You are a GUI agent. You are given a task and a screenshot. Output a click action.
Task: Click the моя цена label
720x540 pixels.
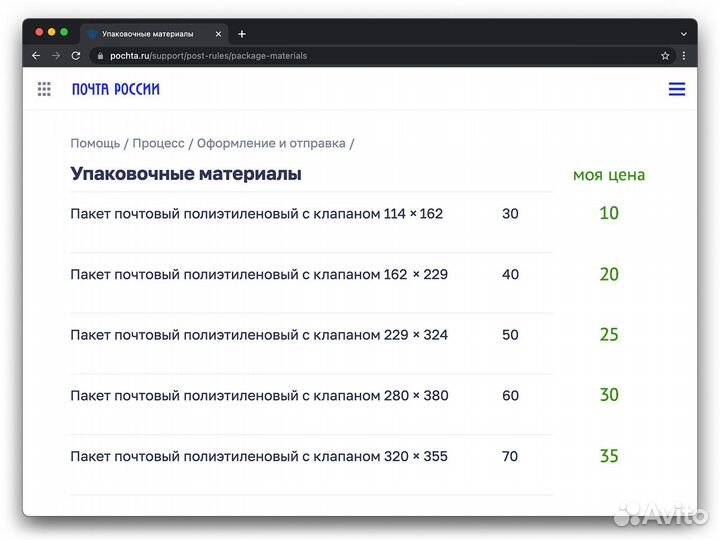(609, 175)
